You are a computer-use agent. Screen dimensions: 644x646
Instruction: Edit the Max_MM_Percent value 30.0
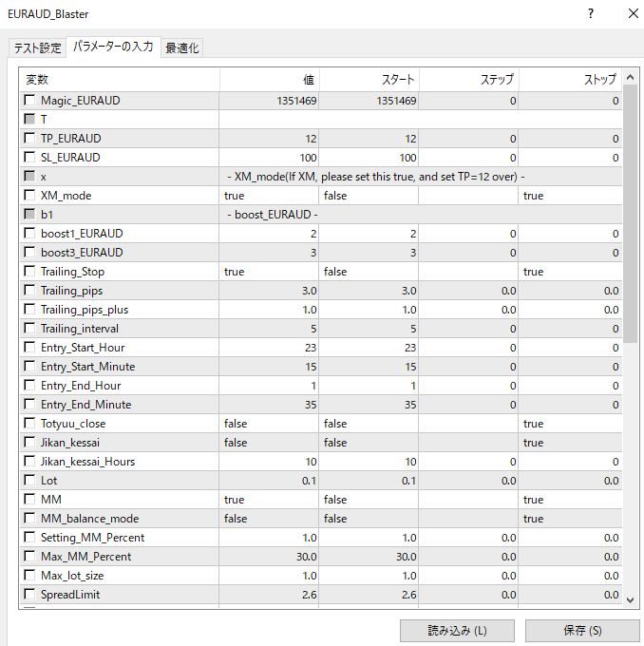269,557
